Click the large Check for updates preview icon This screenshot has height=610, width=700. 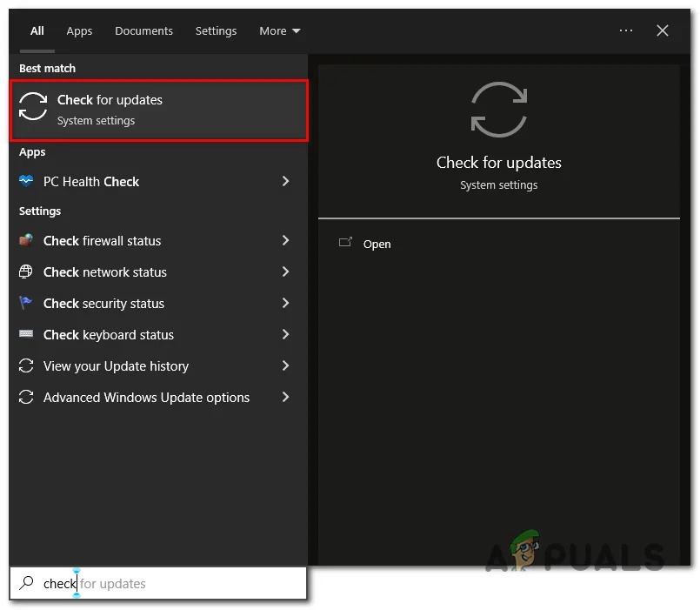(498, 108)
